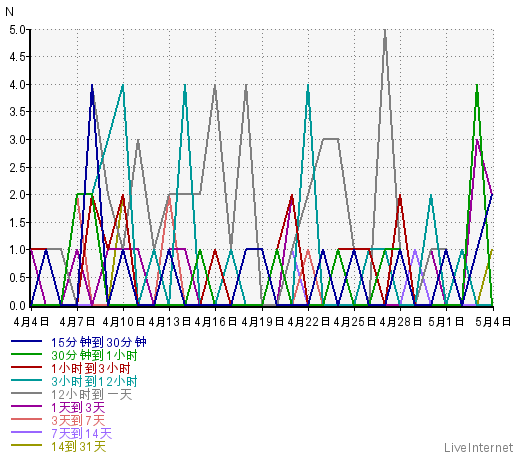Click the 4月16日 x-axis date label
The height and width of the screenshot is (457, 520).
tap(216, 322)
